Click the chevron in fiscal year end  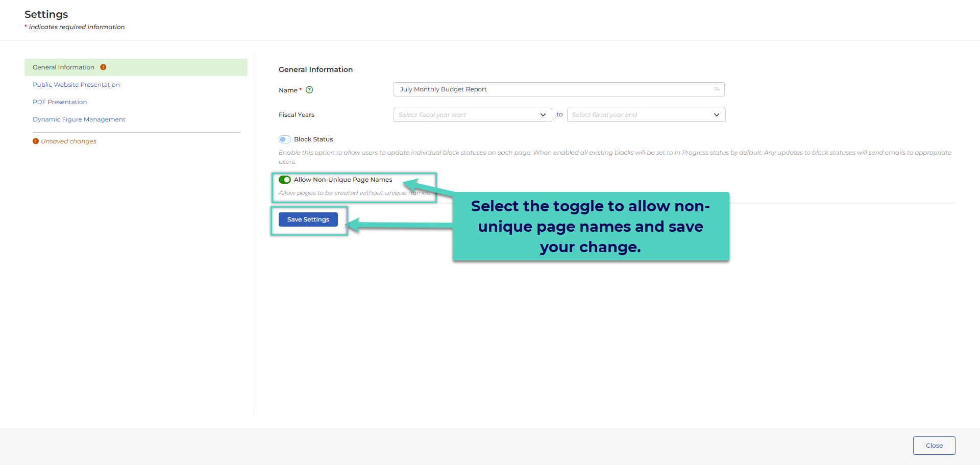pos(717,115)
